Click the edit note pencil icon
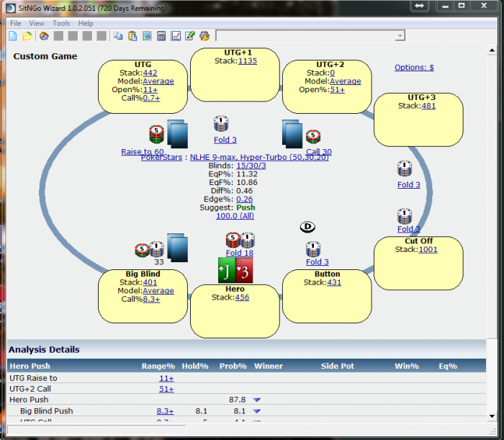This screenshot has height=440, width=504. point(190,36)
